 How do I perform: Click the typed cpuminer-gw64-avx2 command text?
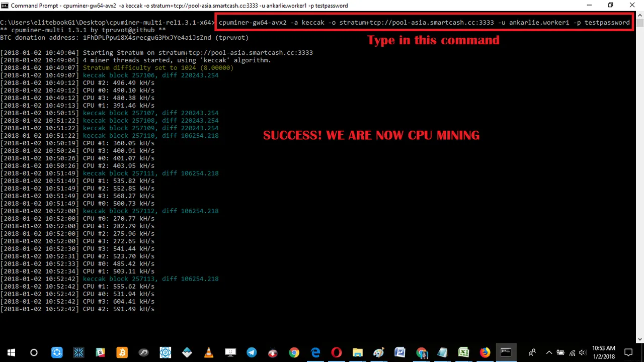tap(424, 22)
